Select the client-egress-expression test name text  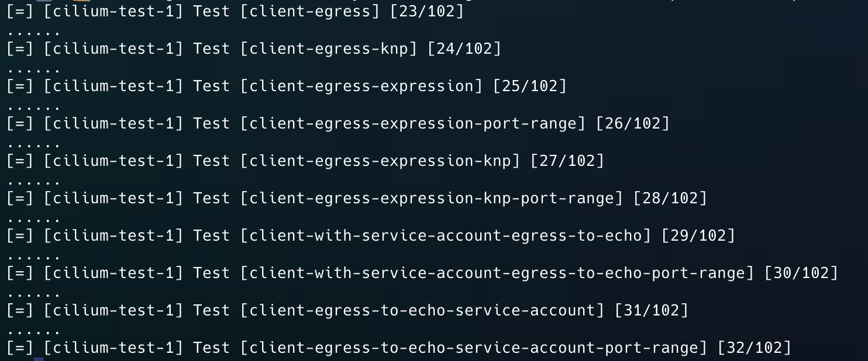pos(361,86)
